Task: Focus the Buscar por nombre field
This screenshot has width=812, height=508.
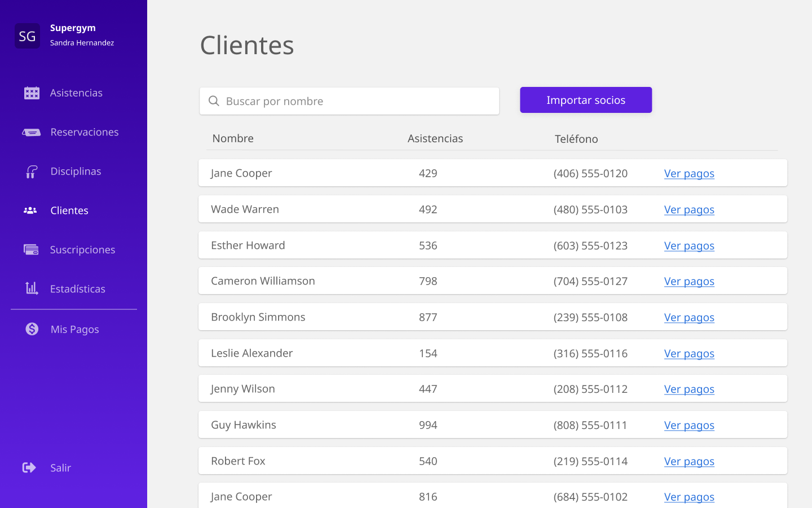Action: point(350,101)
